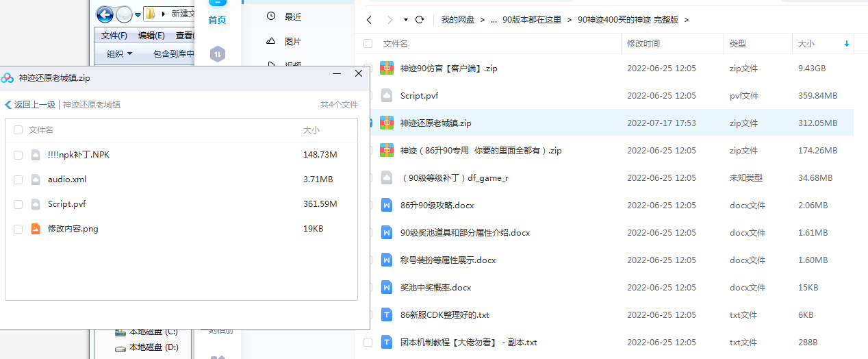This screenshot has height=359, width=868.
Task: Go back using the left arrow icon
Action: pos(369,20)
